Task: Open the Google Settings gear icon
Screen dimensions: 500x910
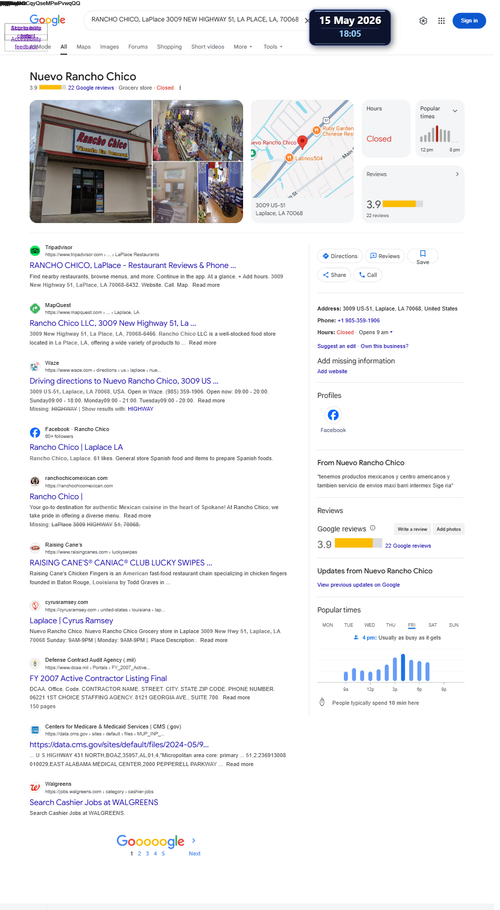Action: tap(423, 21)
